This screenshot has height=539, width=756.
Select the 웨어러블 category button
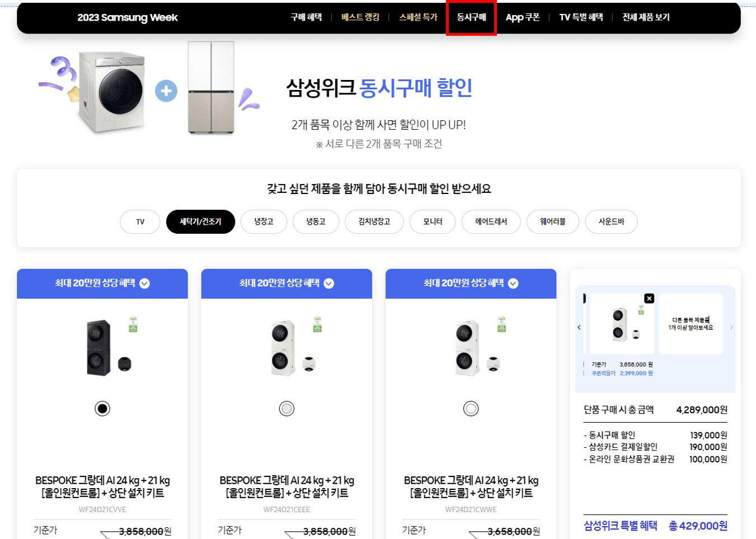coord(552,222)
